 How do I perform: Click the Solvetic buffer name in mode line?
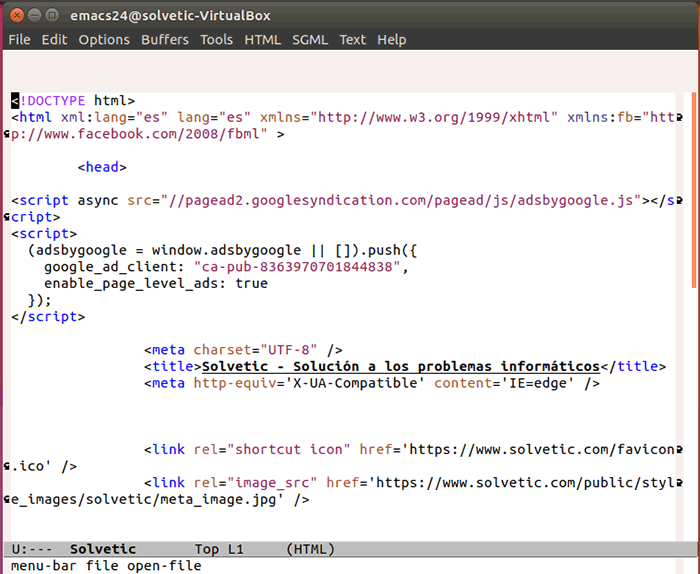103,549
